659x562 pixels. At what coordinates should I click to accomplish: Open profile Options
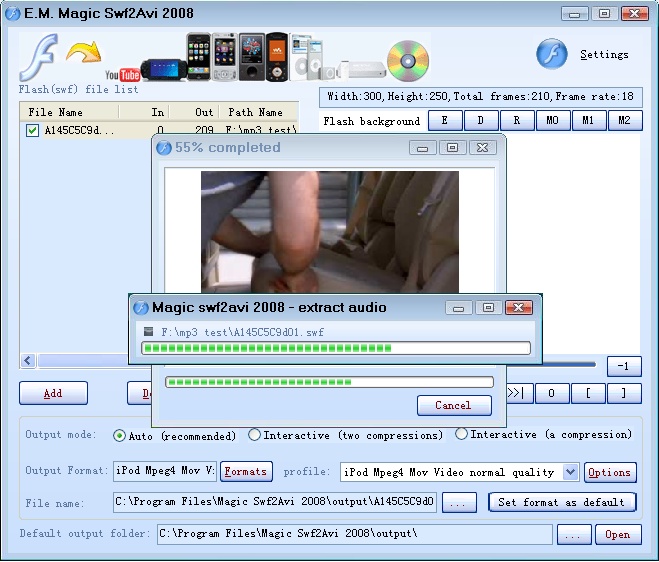tap(610, 472)
